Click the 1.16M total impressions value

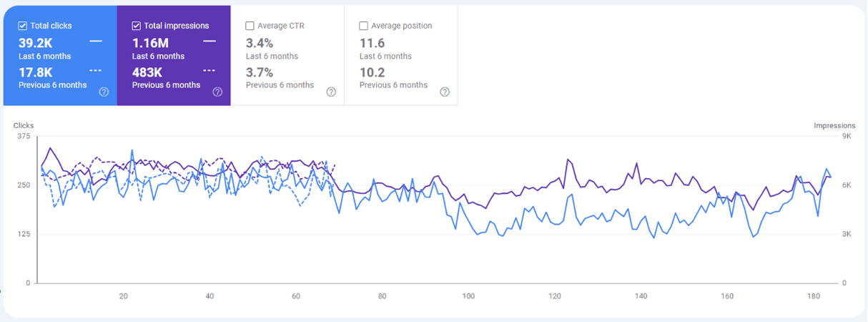152,43
